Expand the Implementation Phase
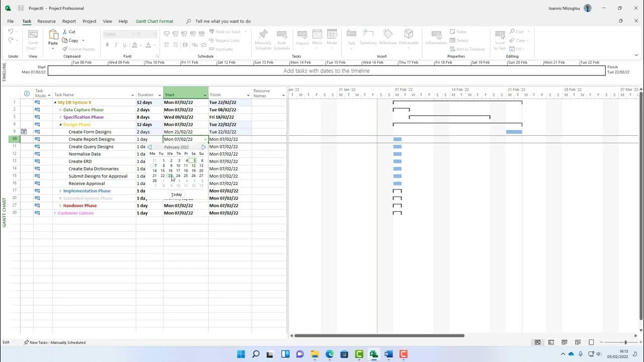This screenshot has height=362, width=644. click(x=60, y=191)
